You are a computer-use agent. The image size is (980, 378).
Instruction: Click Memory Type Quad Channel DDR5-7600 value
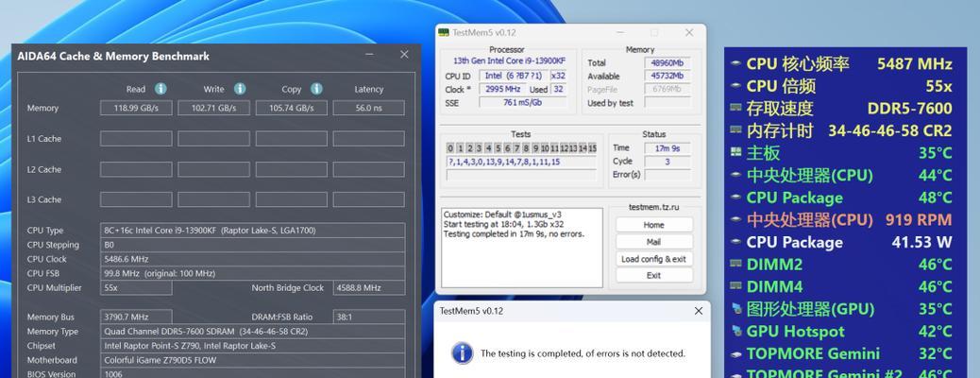point(252,331)
